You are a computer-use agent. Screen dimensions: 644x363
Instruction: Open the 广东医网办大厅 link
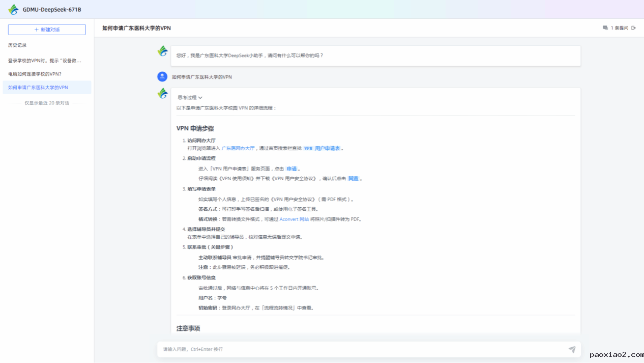click(x=238, y=148)
